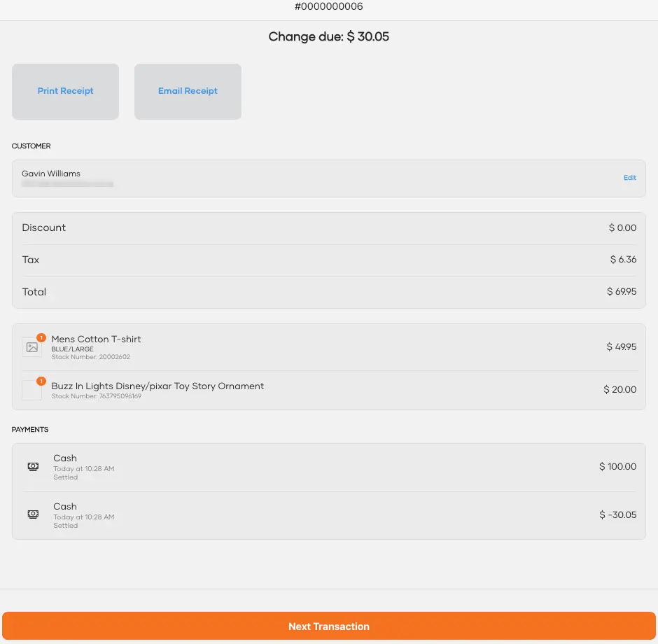Open the $ -30.05 Cash payment entry
Screen dimensions: 658x644
[329, 516]
